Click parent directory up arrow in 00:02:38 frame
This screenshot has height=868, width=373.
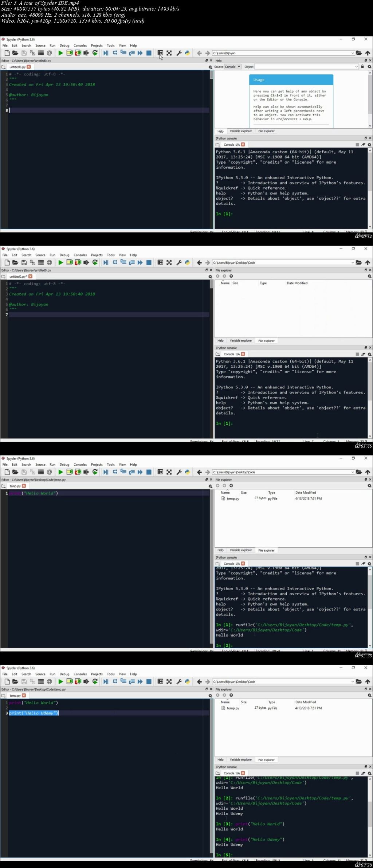368,472
